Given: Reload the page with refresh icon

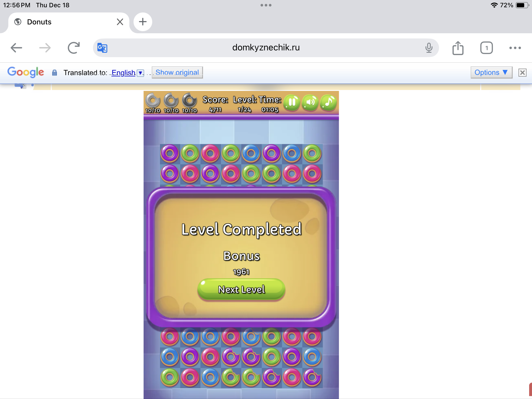Looking at the screenshot, I should [74, 48].
